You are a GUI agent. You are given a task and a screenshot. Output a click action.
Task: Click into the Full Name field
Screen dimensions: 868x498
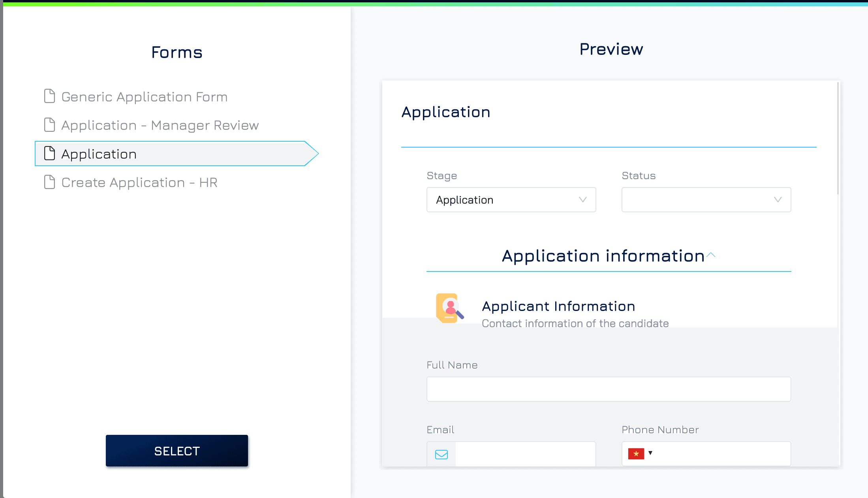click(609, 389)
